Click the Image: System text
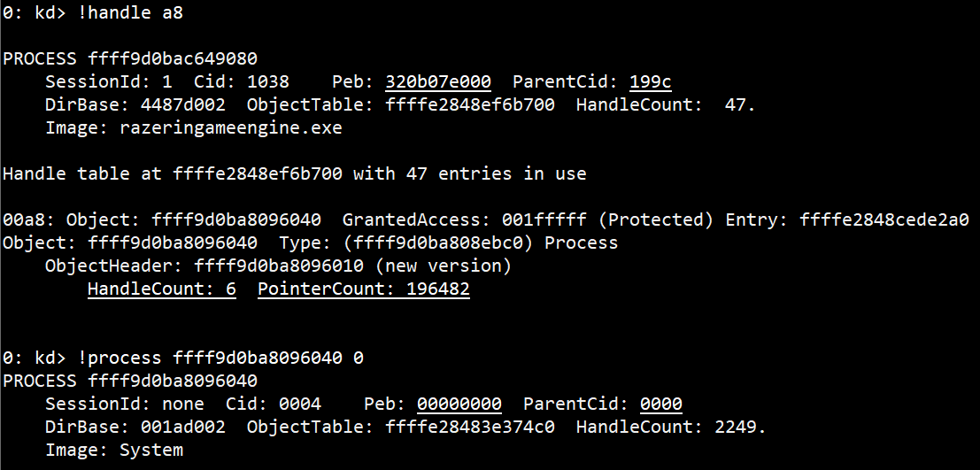 [114, 450]
